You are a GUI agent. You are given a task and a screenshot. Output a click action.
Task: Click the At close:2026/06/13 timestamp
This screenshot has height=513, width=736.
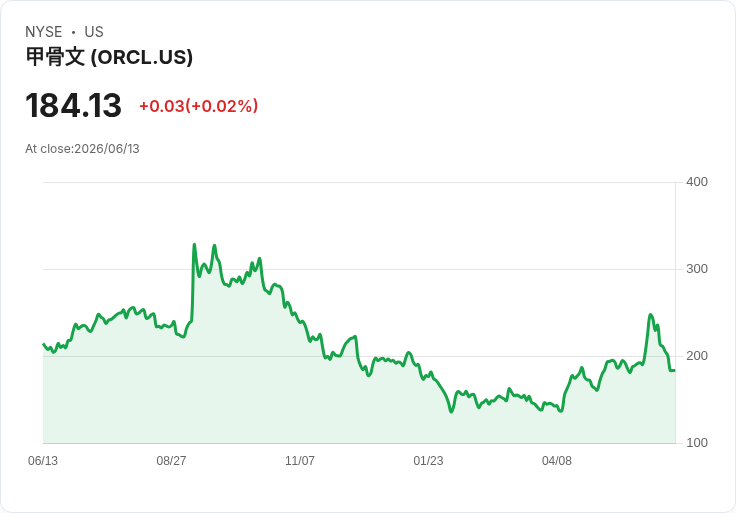click(82, 149)
